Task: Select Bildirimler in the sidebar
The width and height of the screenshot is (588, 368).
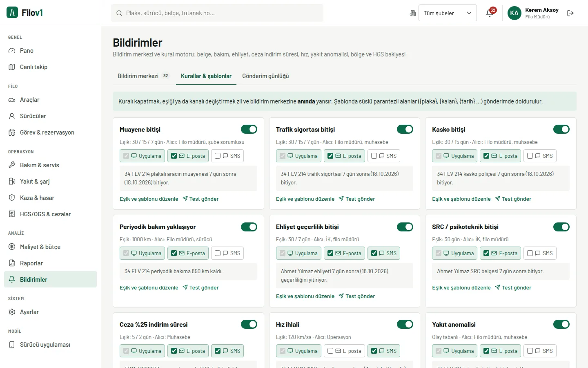Action: (x=51, y=279)
